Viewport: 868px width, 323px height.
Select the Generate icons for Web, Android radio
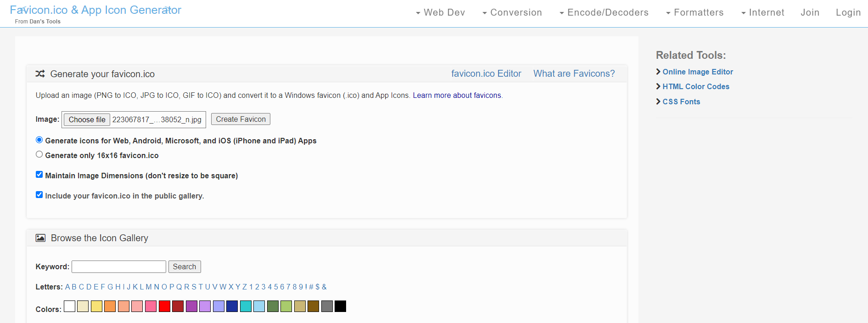[39, 140]
